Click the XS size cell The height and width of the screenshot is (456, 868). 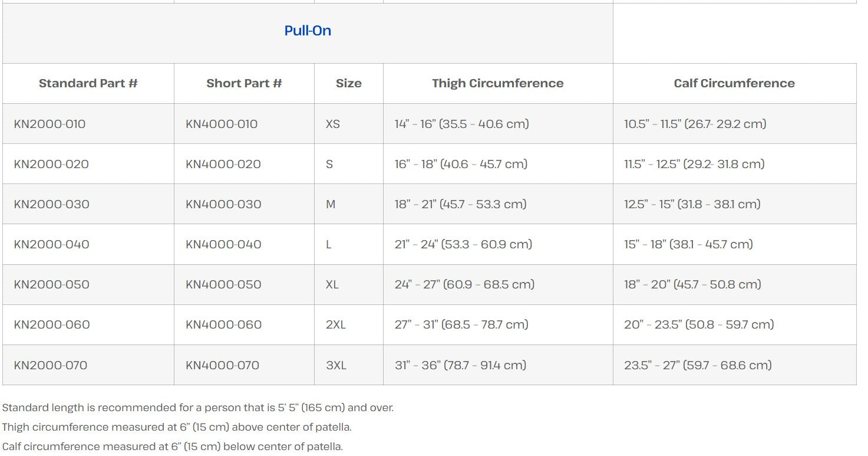tap(333, 124)
